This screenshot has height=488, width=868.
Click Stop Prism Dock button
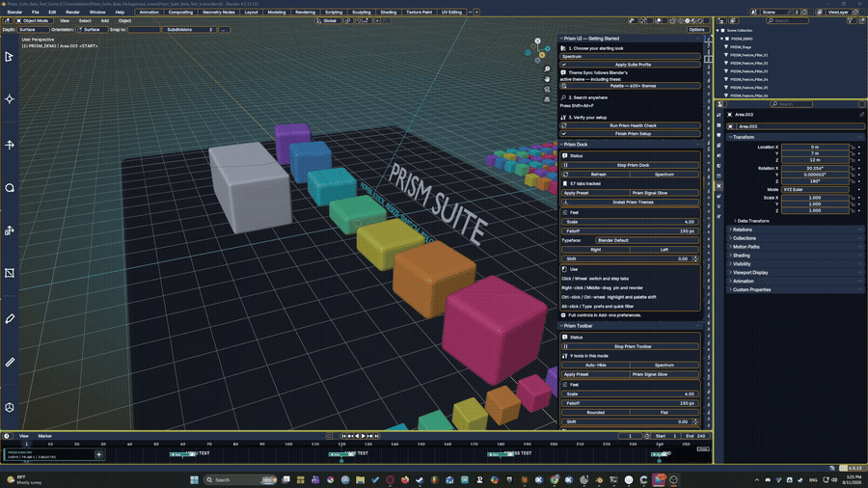631,166
